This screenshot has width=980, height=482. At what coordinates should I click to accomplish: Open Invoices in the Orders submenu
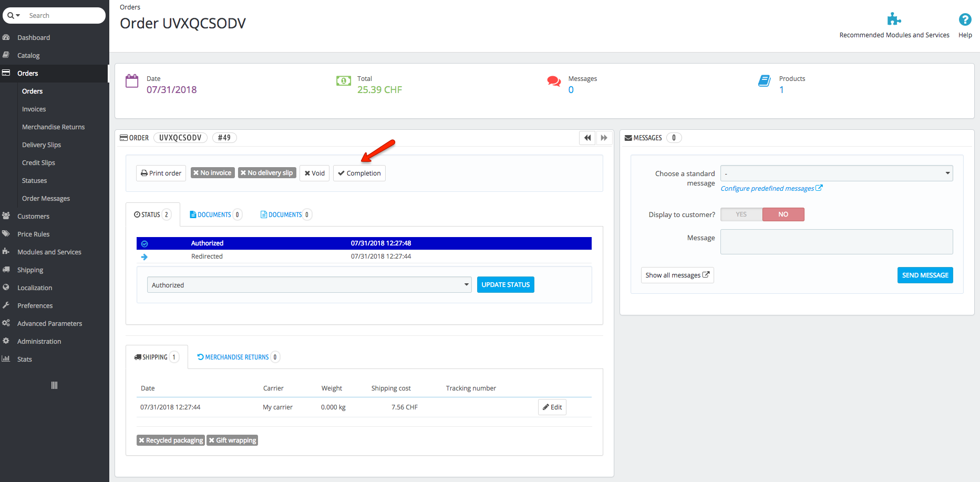click(34, 109)
